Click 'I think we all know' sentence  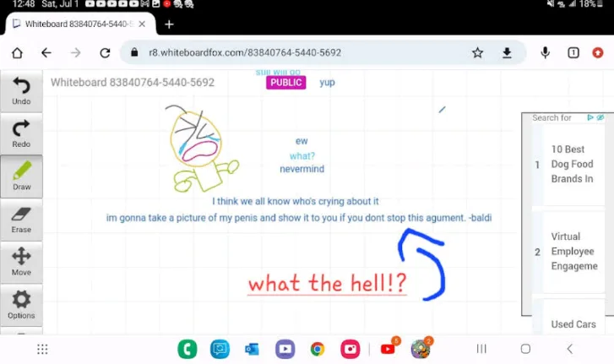[296, 201]
